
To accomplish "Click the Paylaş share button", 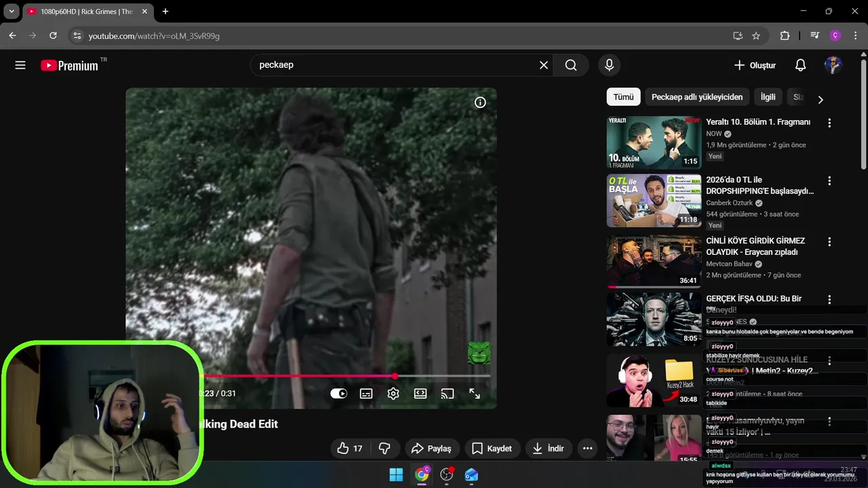I will coord(432,449).
